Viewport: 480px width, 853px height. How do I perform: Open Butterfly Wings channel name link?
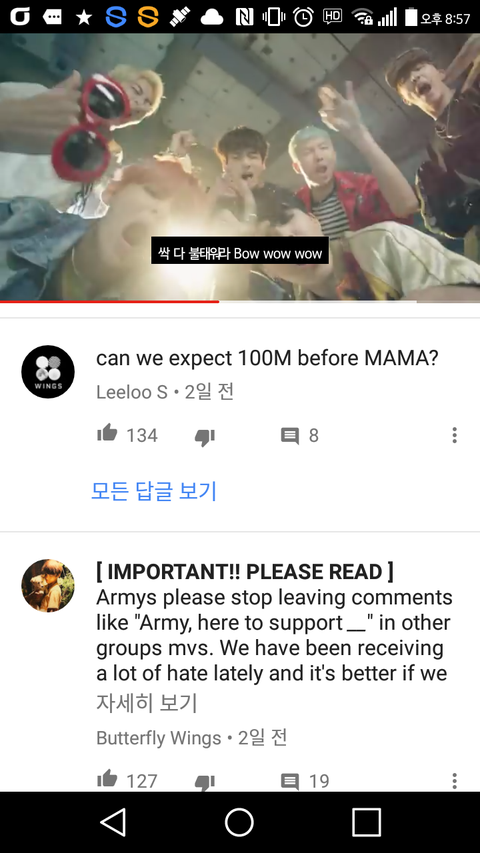(x=159, y=738)
